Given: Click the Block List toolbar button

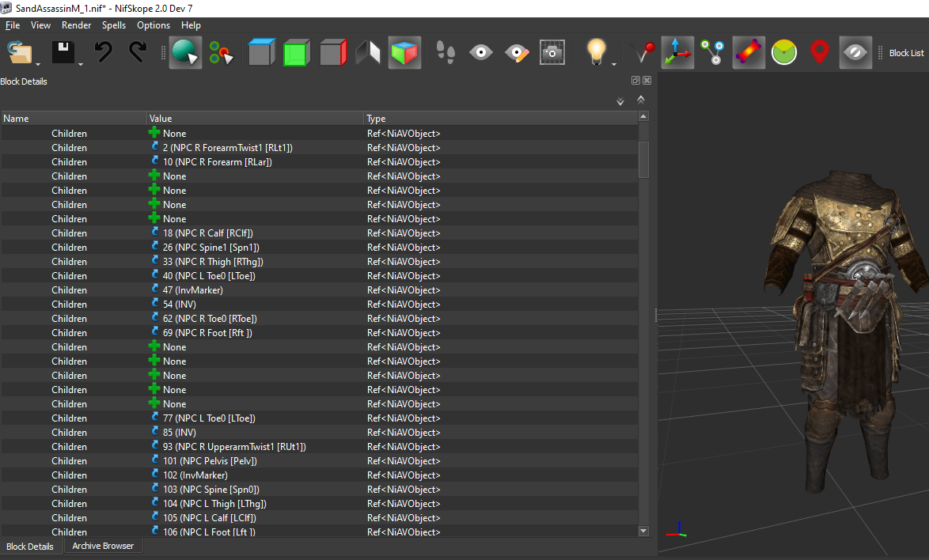Looking at the screenshot, I should coord(907,53).
